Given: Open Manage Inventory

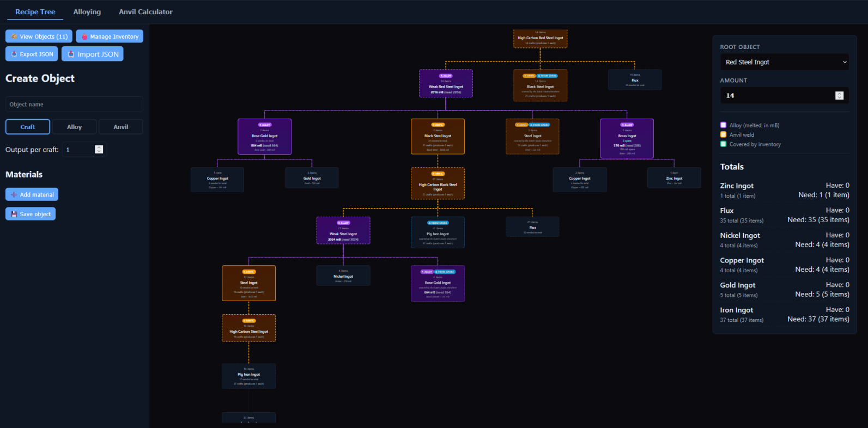Looking at the screenshot, I should [110, 36].
